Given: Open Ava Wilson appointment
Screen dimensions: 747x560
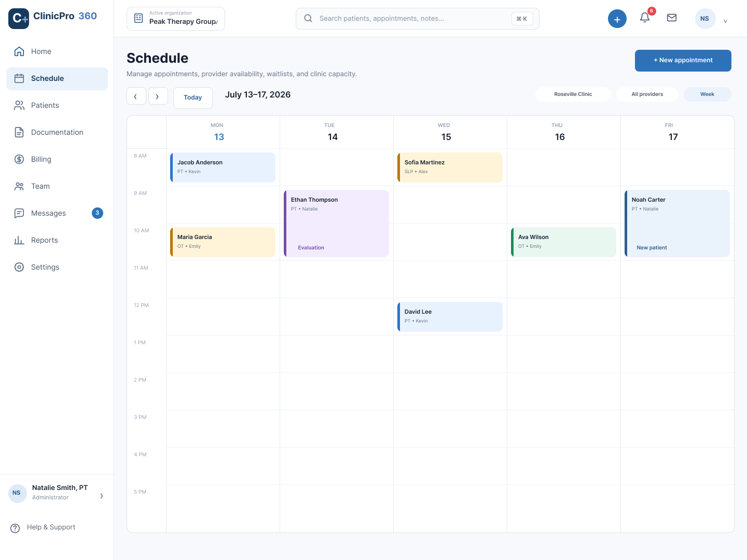Looking at the screenshot, I should pyautogui.click(x=563, y=242).
